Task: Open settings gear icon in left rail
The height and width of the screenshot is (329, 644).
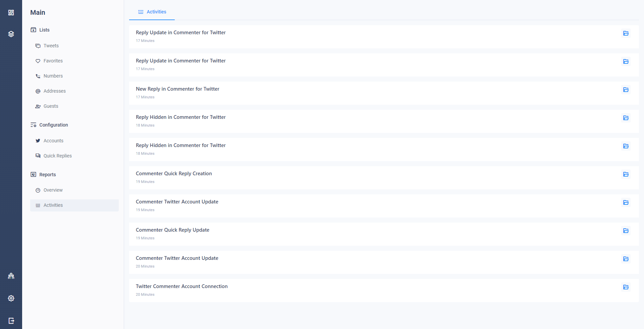Action: (11, 298)
